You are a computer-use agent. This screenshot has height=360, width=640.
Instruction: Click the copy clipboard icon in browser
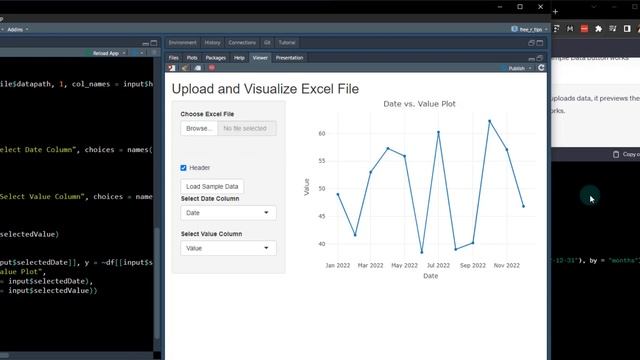tap(616, 154)
